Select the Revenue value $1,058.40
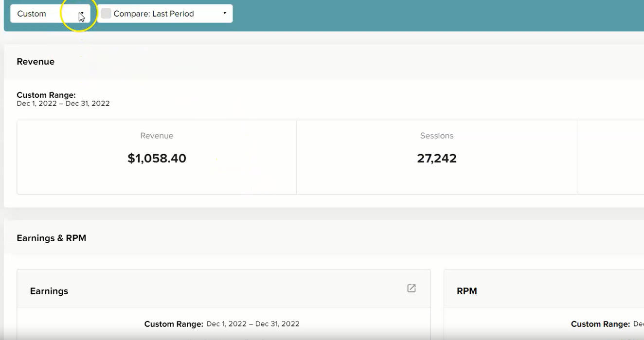 point(157,158)
